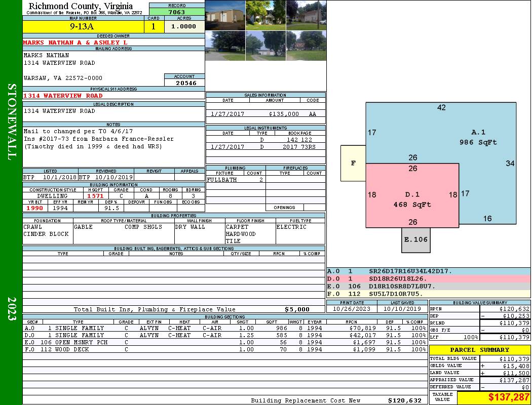Click the notes line Mail to changed per TO 4/6/17
This screenshot has height=405, width=532.
click(x=78, y=131)
